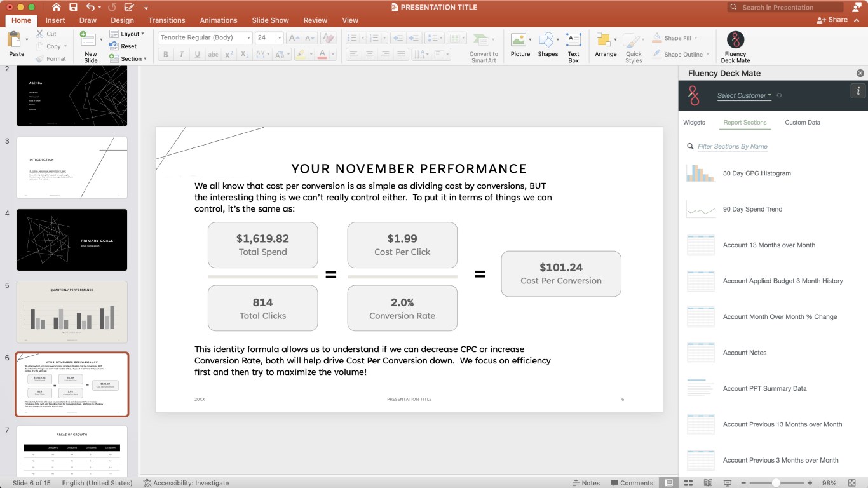Open the Arrange options
The height and width of the screenshot is (488, 868).
pos(604,44)
